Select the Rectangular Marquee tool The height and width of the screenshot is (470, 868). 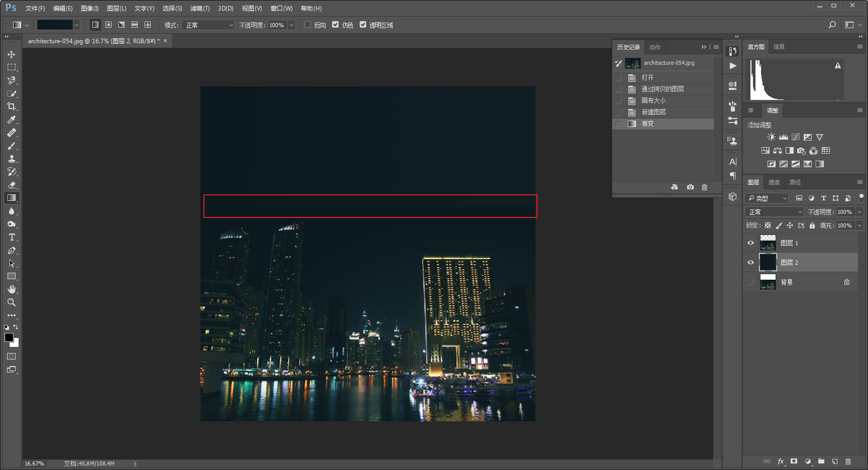[x=12, y=67]
